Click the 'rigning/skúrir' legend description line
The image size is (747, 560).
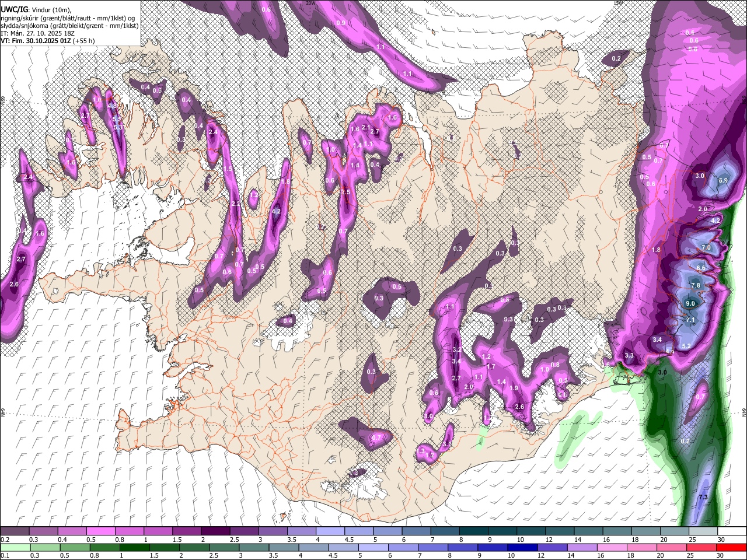tap(69, 18)
